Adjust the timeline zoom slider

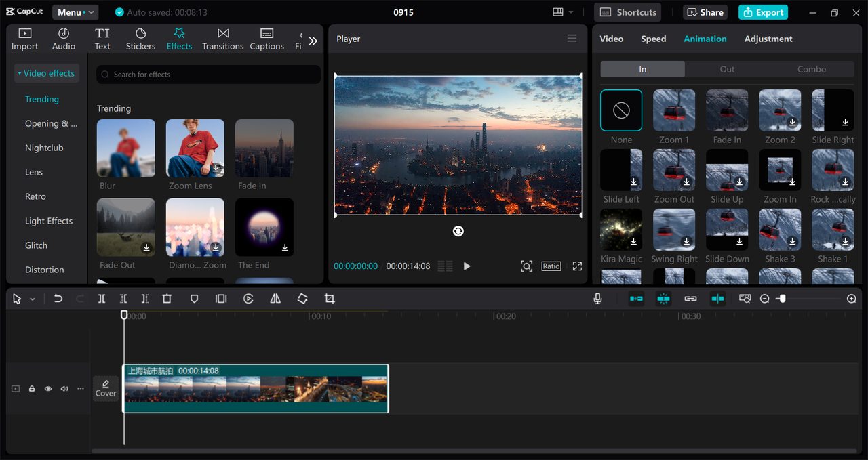coord(782,299)
